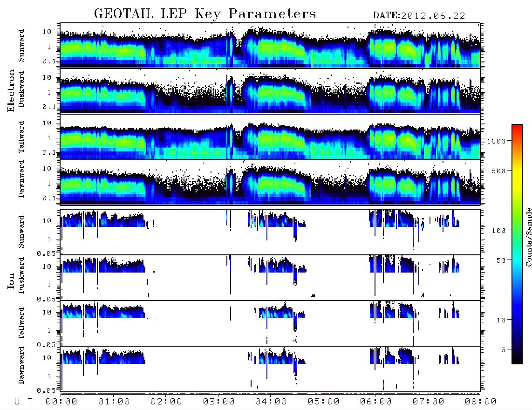Click the 50 colorbar tick value
This screenshot has width=532, height=410.
(501, 260)
